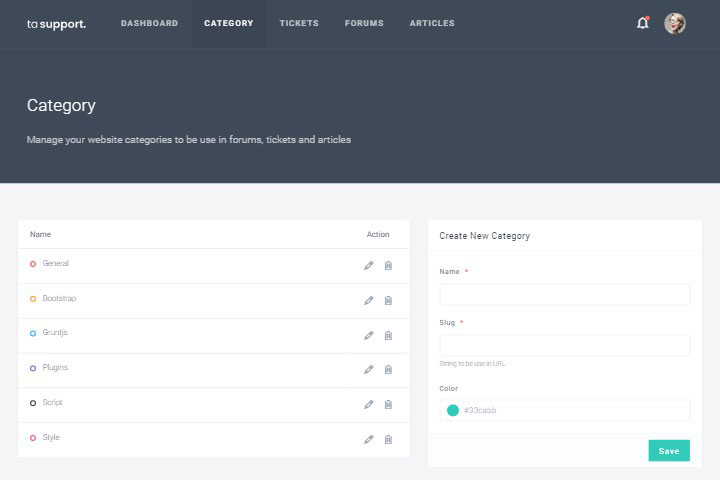This screenshot has height=480, width=720.
Task: Edit the Script category
Action: [368, 404]
